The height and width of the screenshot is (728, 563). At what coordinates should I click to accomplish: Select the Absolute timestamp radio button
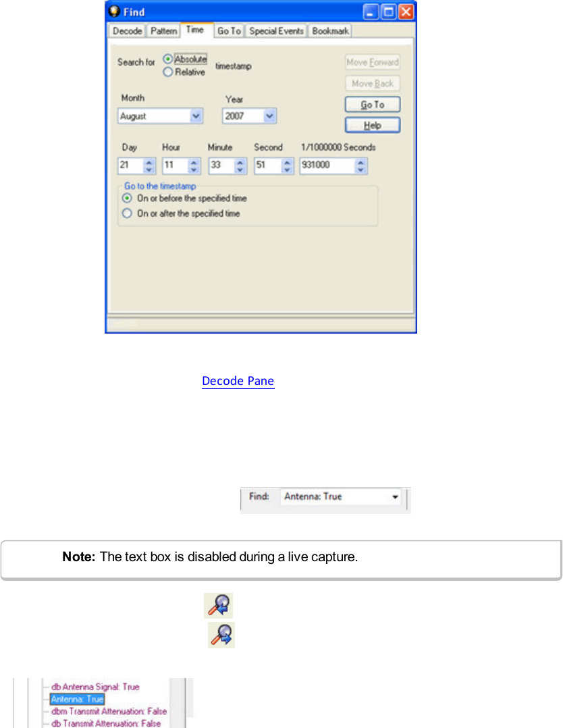click(168, 59)
